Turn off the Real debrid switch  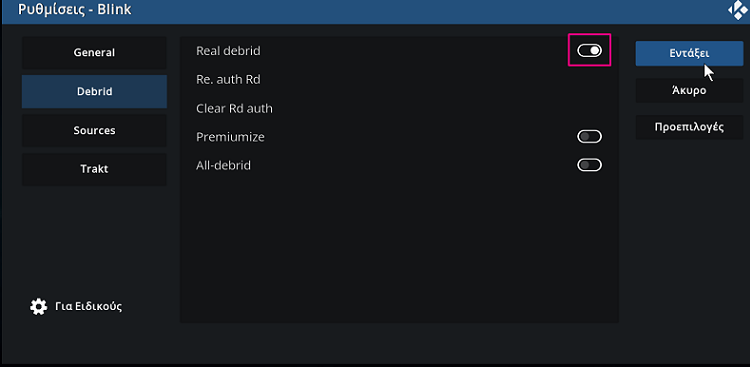click(x=589, y=50)
